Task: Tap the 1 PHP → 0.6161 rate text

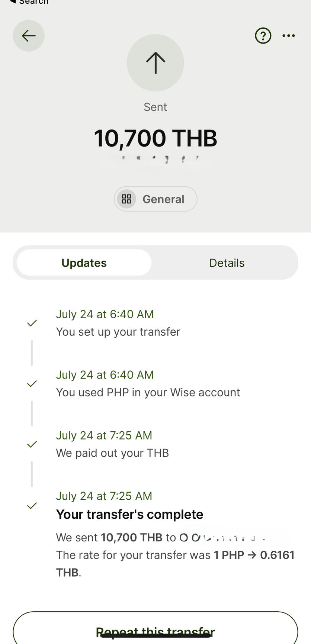Action: point(254,555)
